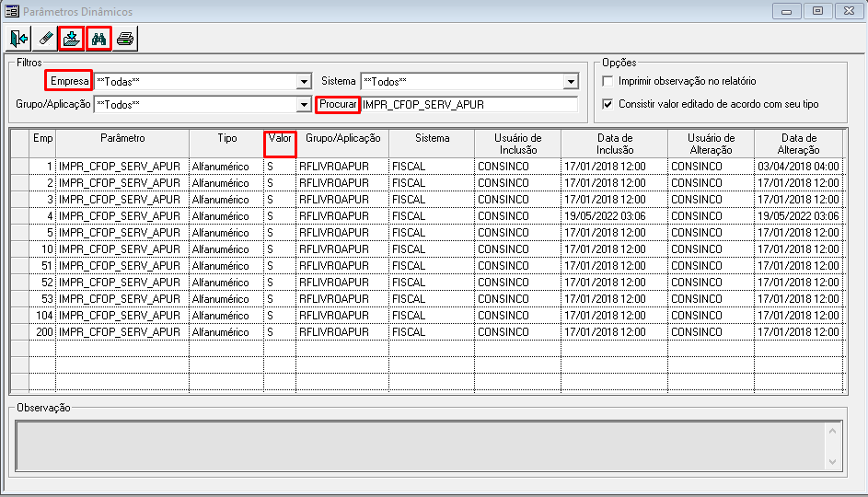The image size is (868, 497).
Task: Click the binoculars search toolbar icon
Action: [x=98, y=39]
